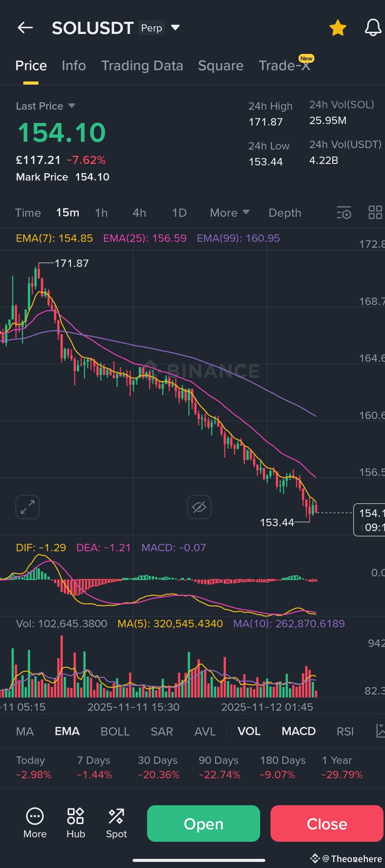Screen dimensions: 385x868
Task: Click the Today -2.98% performance
Action: coord(34,767)
